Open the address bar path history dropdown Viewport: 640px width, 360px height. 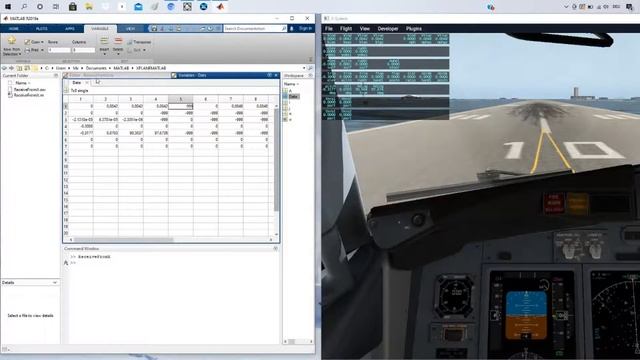[304, 68]
